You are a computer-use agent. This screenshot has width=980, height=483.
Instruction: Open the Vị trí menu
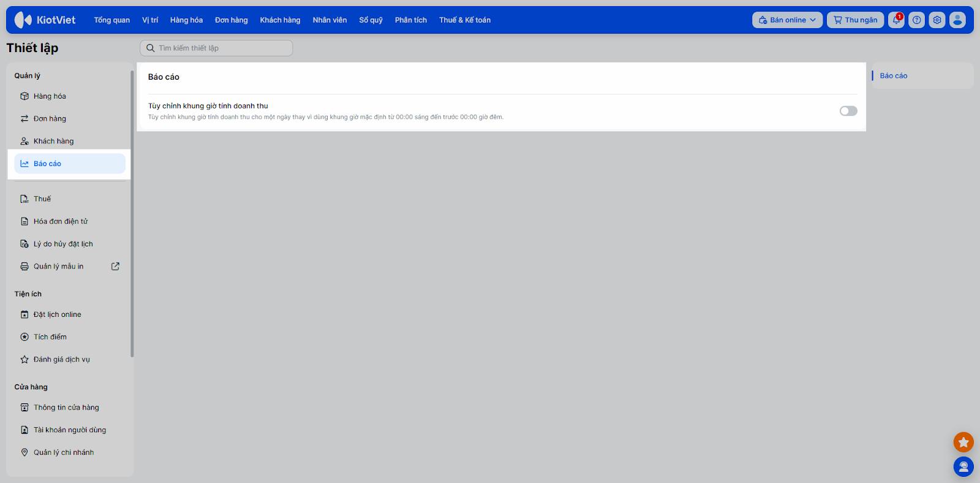pyautogui.click(x=150, y=20)
